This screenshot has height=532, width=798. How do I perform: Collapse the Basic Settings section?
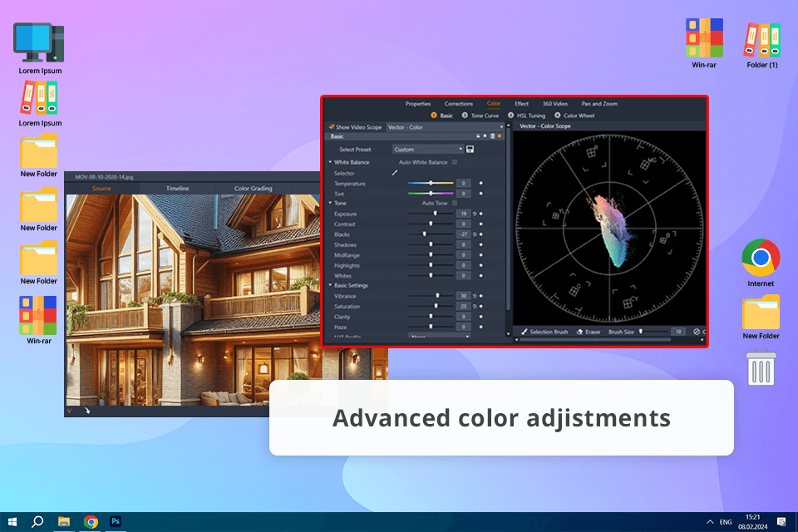click(330, 285)
